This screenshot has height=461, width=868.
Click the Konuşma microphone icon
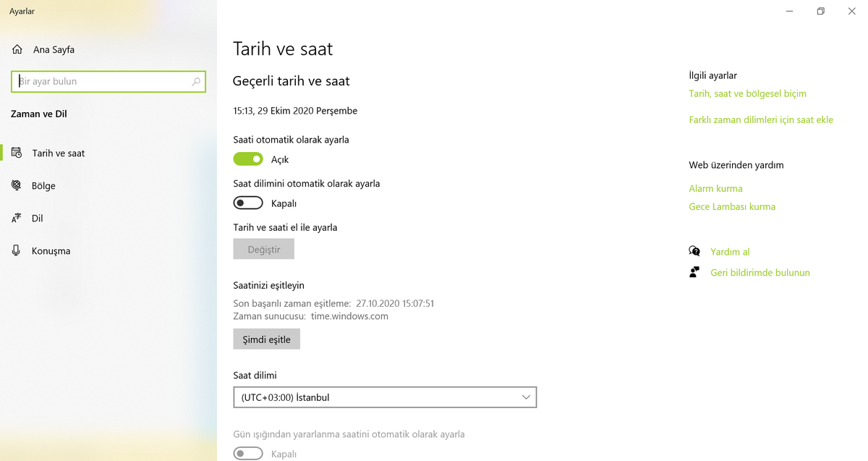click(17, 250)
